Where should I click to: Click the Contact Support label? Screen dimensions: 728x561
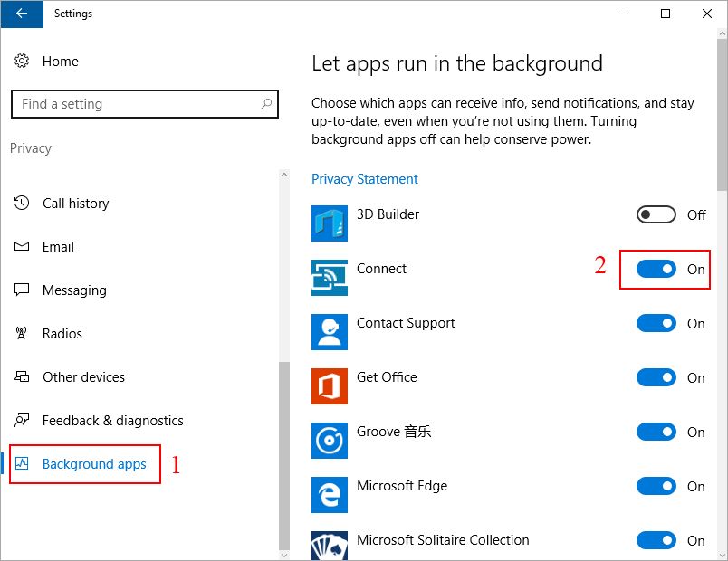(x=406, y=323)
